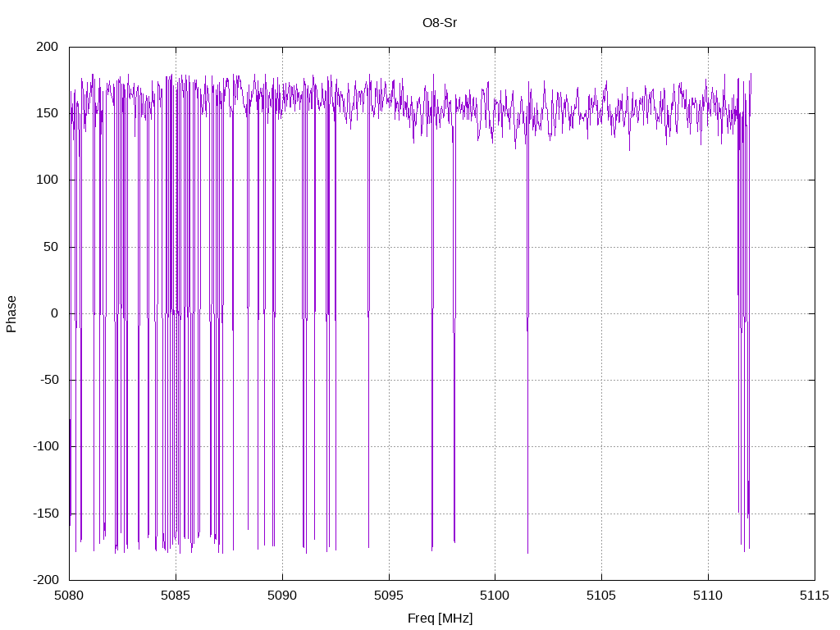
Task: Click the y-axis tick label '200'
Action: (47, 47)
